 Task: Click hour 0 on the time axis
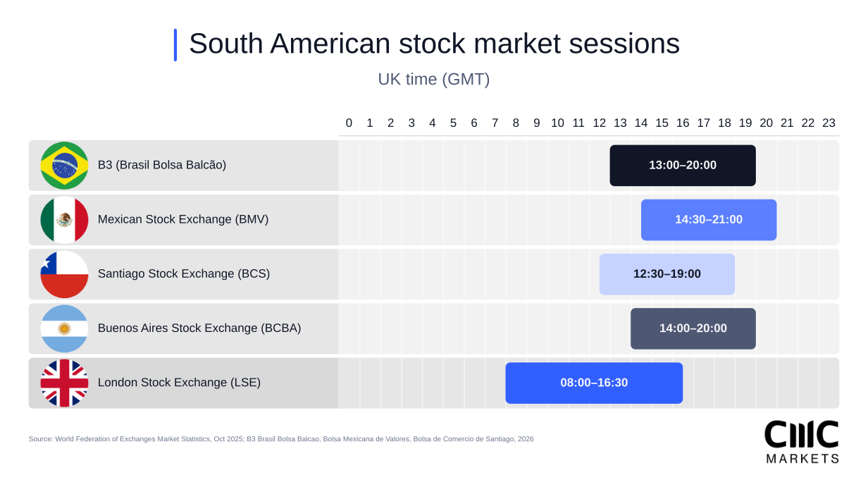click(349, 123)
